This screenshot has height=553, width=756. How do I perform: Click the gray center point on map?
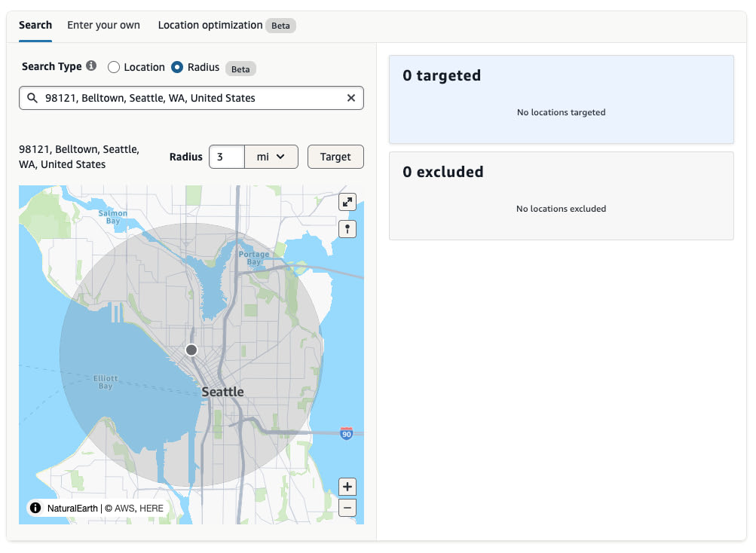(191, 350)
